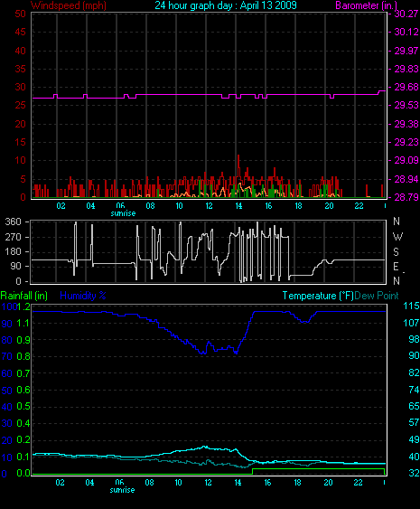The image size is (420, 509).
Task: Click the sunrise marker under the humidity graph
Action: click(122, 490)
